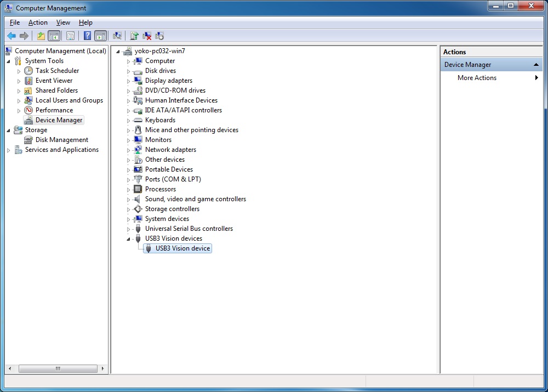Collapse the Storage node
The width and height of the screenshot is (548, 392).
coord(9,130)
